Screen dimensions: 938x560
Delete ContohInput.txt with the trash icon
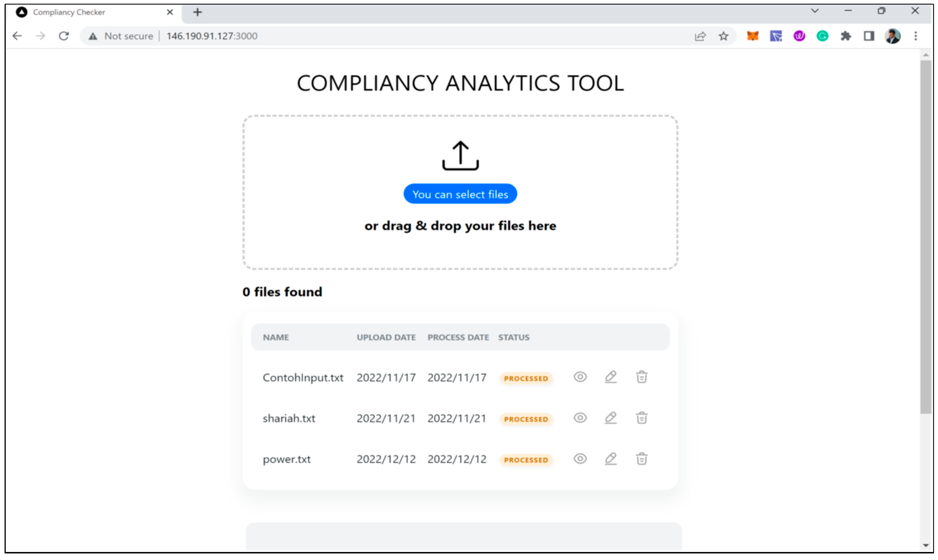click(641, 377)
